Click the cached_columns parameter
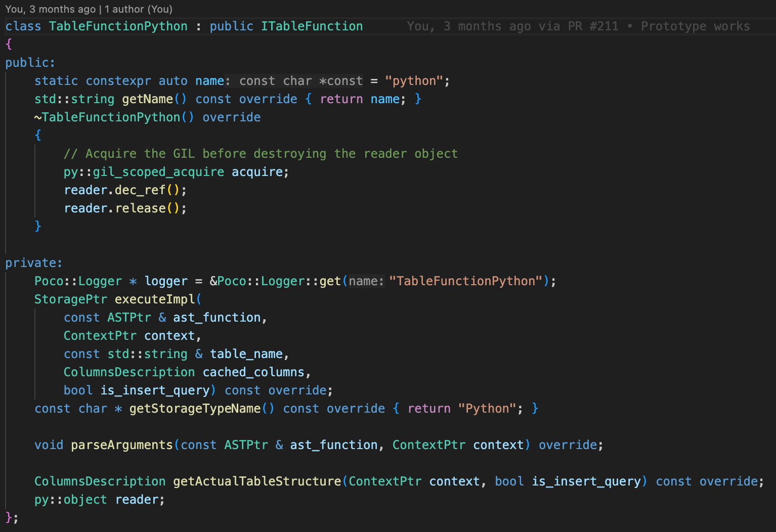776x532 pixels. click(253, 372)
